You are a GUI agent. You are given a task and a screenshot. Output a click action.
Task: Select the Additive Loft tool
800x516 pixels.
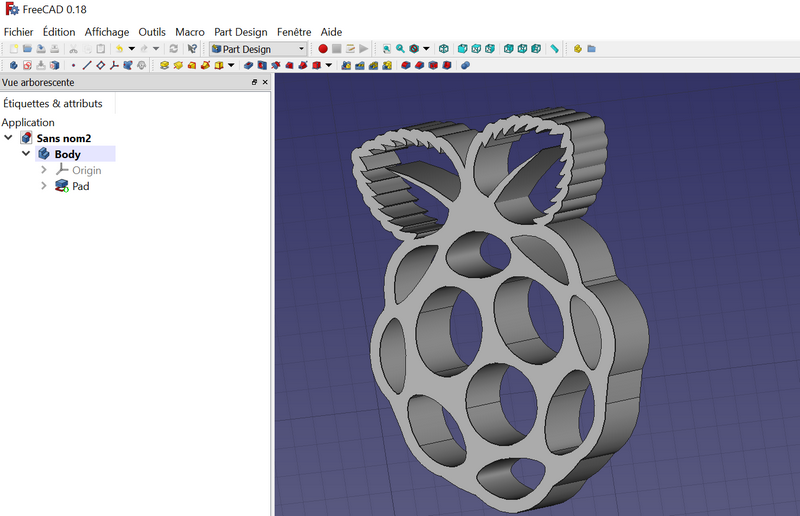pyautogui.click(x=192, y=65)
